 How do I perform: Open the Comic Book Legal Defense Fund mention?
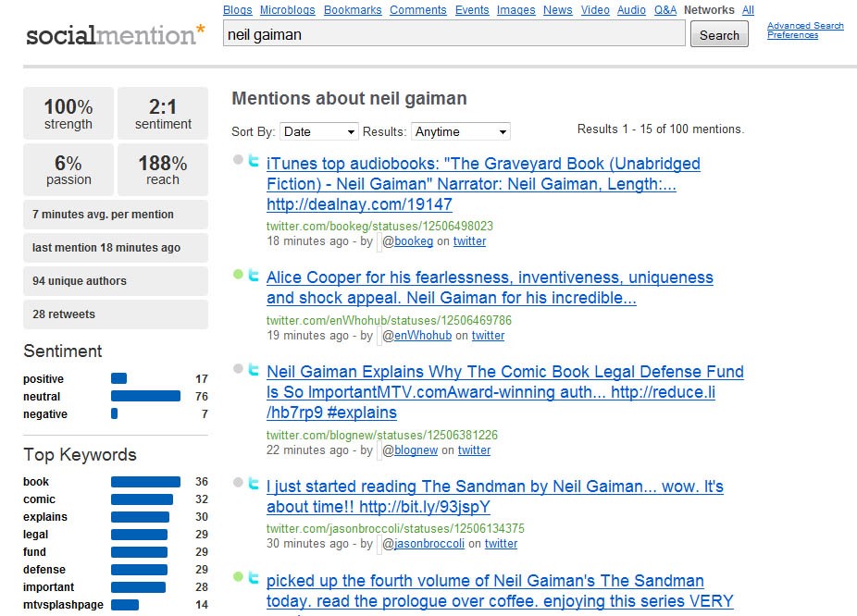(505, 392)
